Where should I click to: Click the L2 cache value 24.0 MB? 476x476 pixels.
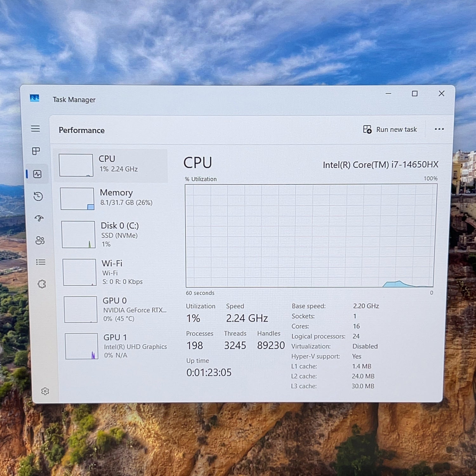(x=363, y=376)
